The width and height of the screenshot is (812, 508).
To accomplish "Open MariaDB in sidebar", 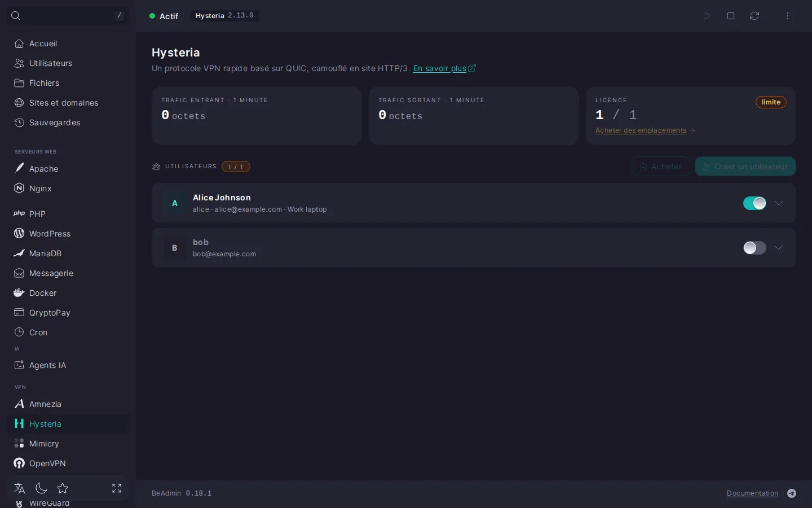I will pyautogui.click(x=68, y=253).
